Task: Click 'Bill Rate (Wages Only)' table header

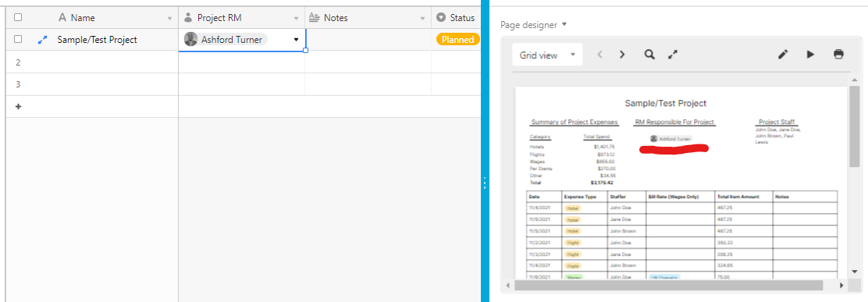Action: 673,197
